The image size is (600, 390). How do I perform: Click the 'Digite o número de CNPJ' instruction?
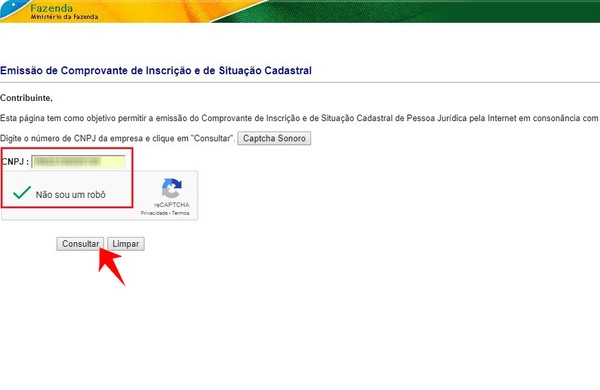[x=117, y=139]
